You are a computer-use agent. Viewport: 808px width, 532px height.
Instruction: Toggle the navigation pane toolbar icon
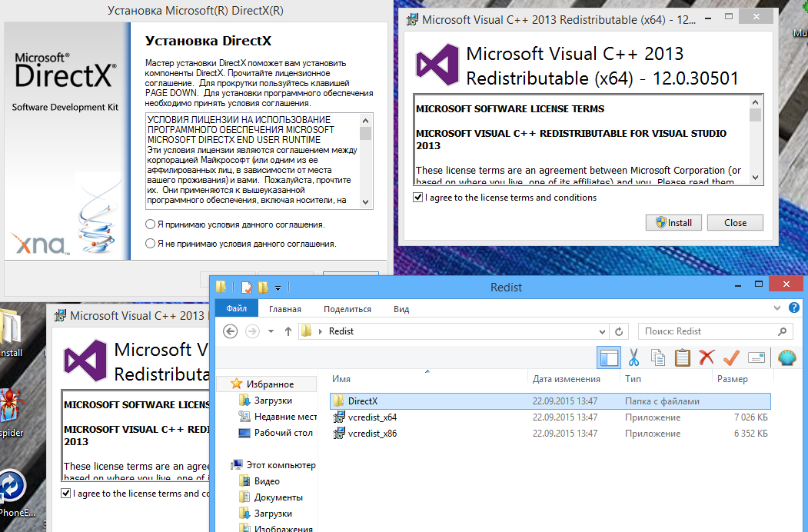609,357
